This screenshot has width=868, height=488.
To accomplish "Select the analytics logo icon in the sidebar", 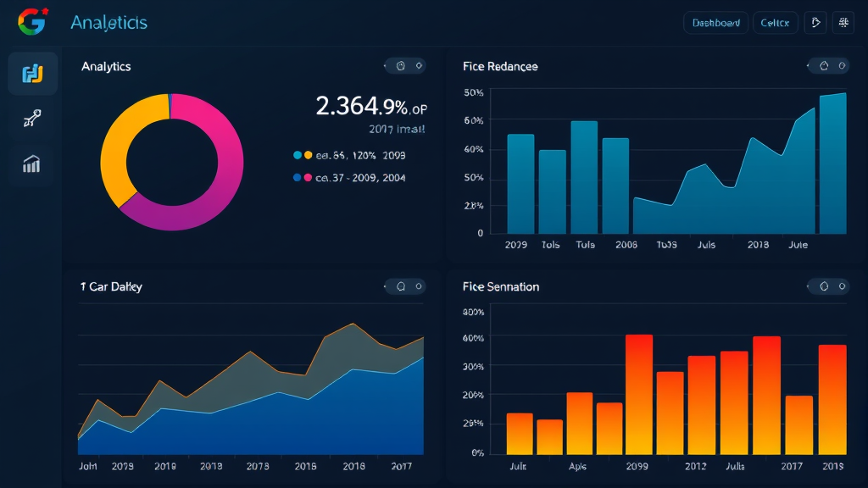I will (x=31, y=74).
